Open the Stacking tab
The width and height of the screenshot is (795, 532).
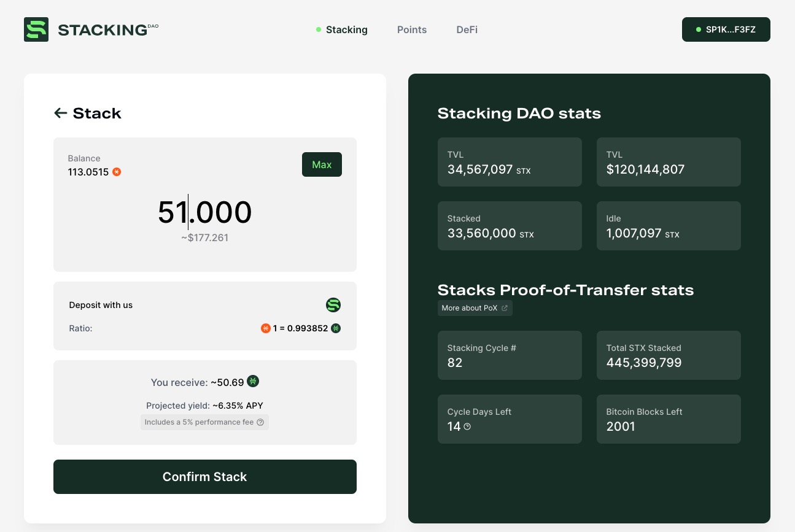point(346,29)
